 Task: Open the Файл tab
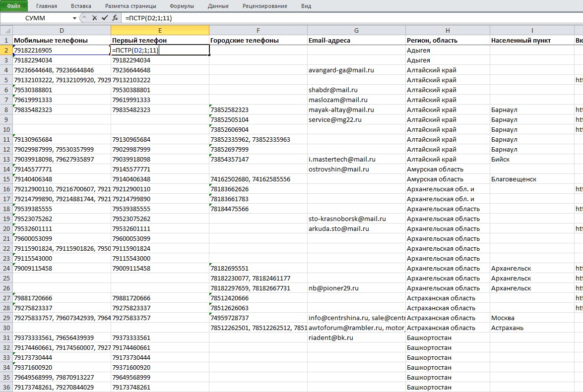pyautogui.click(x=14, y=6)
